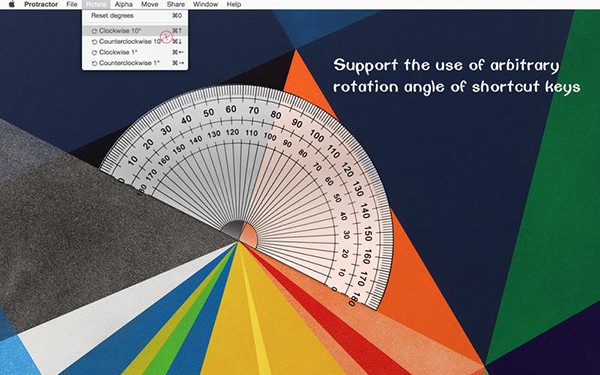This screenshot has height=375, width=600.
Task: Click the rotate icon beside Counterclockwise 10°
Action: [x=94, y=42]
